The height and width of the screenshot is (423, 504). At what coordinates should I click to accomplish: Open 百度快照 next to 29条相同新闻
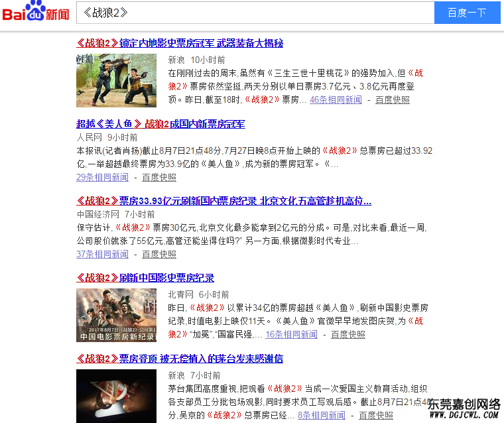click(x=159, y=178)
